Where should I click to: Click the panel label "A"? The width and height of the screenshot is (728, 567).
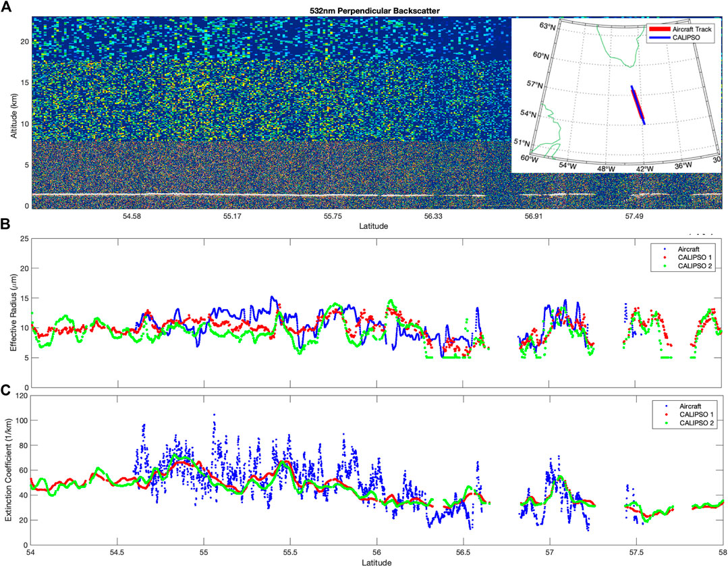pyautogui.click(x=7, y=8)
